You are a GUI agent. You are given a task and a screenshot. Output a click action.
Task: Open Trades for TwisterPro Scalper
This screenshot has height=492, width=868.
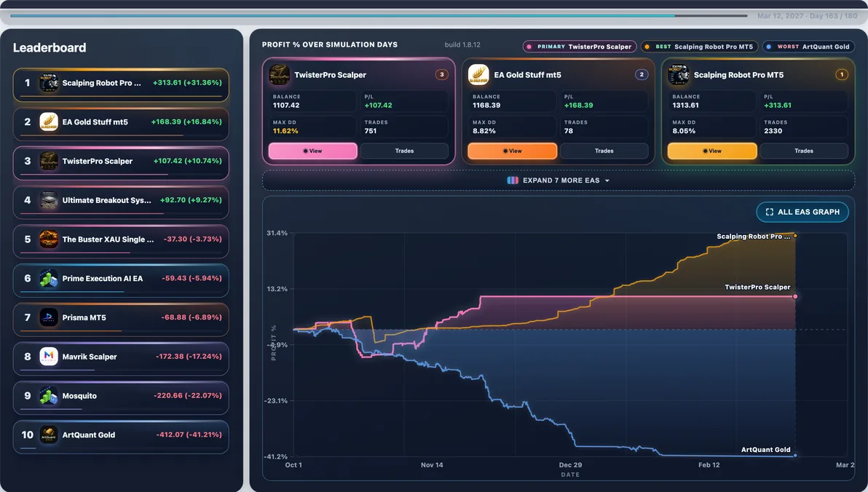coord(404,151)
